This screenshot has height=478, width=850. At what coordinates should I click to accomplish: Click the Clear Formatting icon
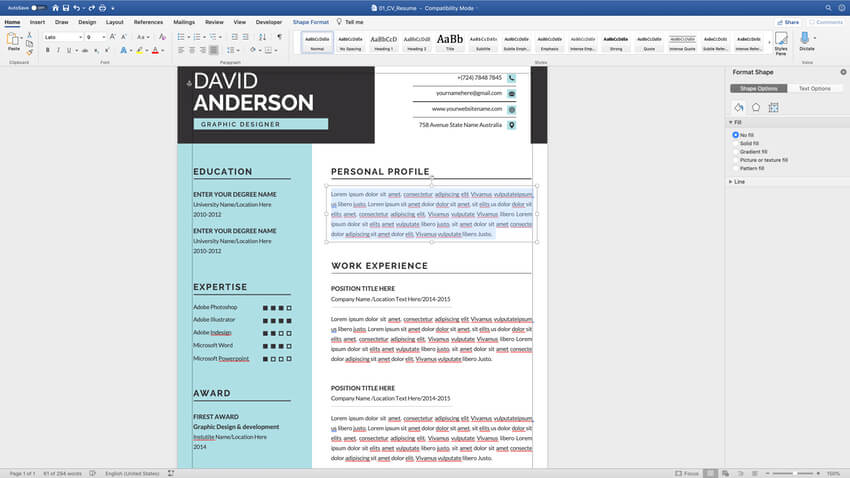pyautogui.click(x=162, y=37)
